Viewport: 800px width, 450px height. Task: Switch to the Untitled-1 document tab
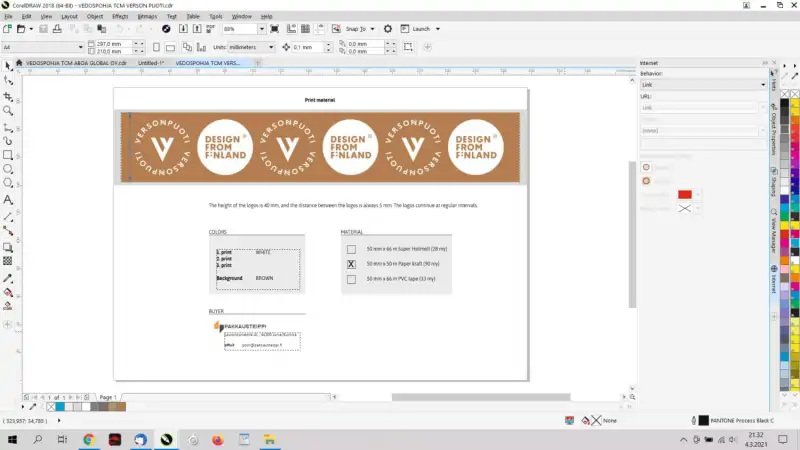[x=151, y=63]
